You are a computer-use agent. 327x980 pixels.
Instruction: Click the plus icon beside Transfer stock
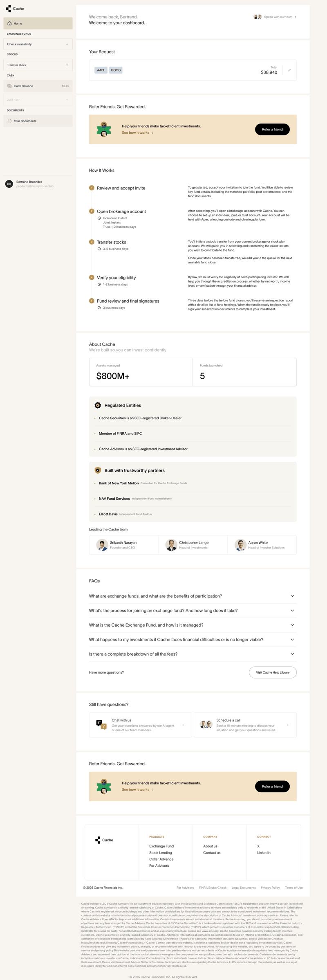point(67,65)
